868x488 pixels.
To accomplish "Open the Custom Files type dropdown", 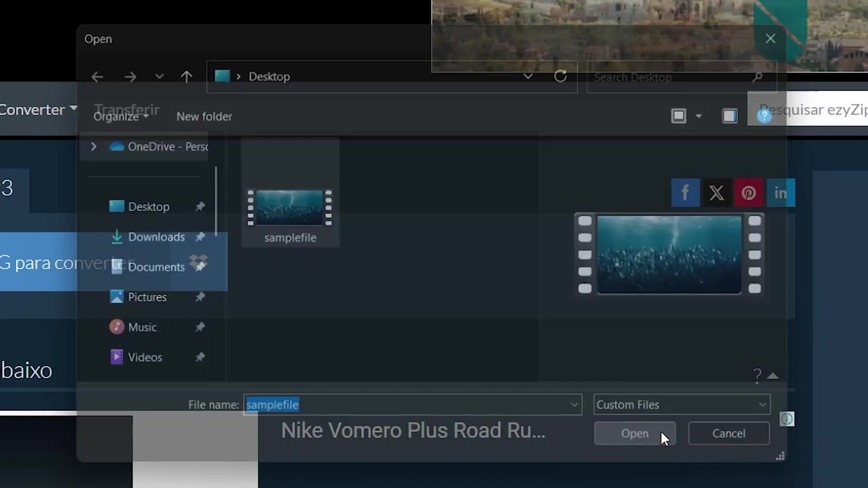I will tap(682, 404).
